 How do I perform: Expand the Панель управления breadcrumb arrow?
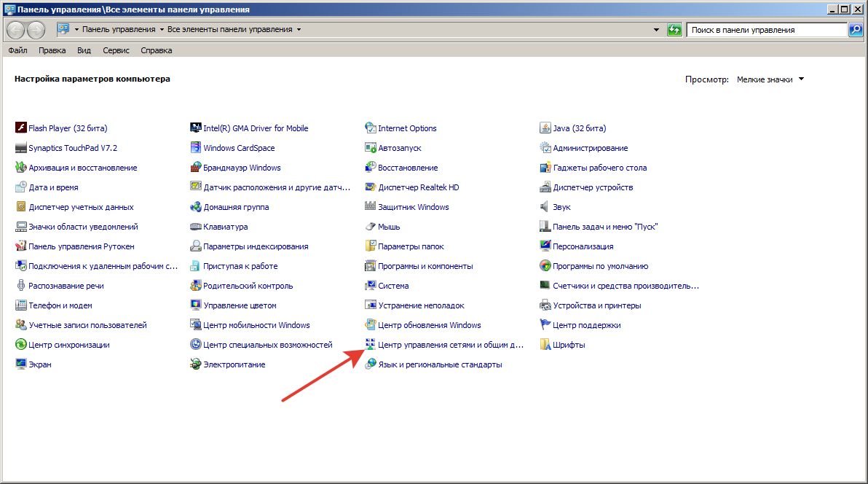tap(162, 29)
